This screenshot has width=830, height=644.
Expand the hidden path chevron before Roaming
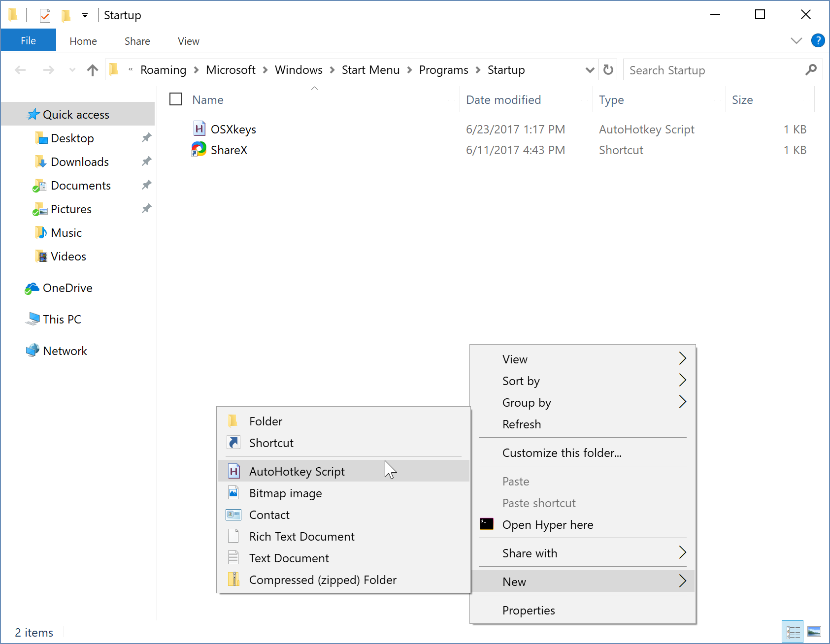[131, 69]
